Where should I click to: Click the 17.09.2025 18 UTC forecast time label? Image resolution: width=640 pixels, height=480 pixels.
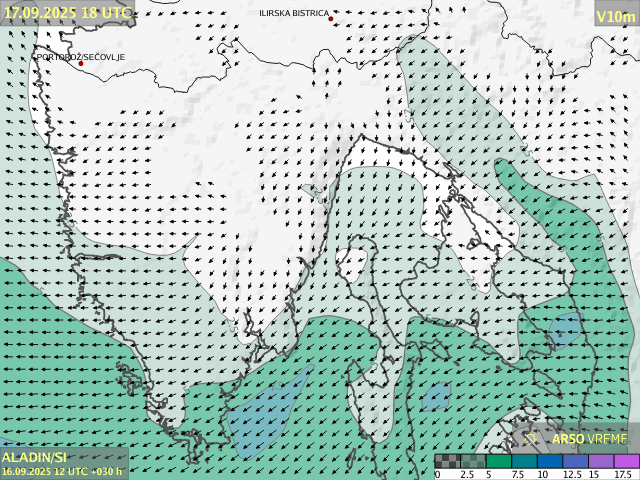coord(68,13)
